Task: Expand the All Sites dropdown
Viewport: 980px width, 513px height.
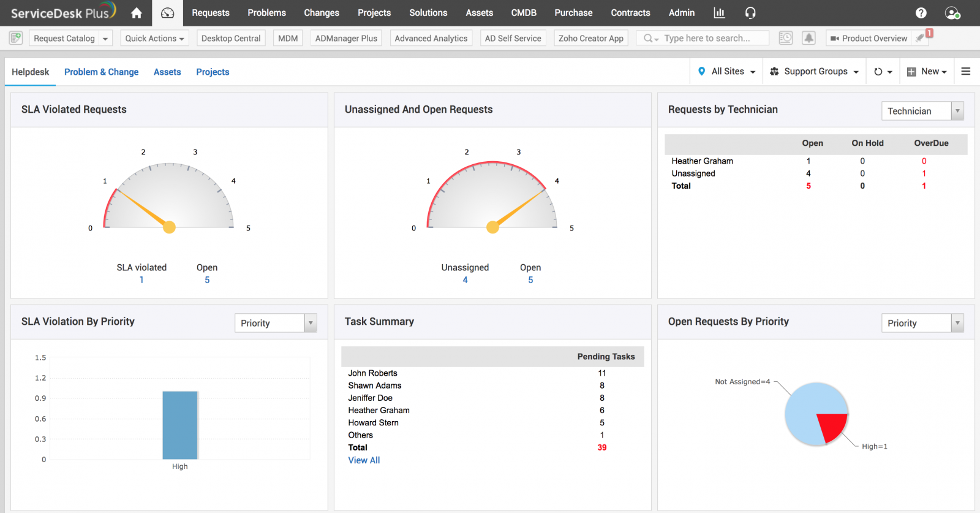Action: [727, 72]
